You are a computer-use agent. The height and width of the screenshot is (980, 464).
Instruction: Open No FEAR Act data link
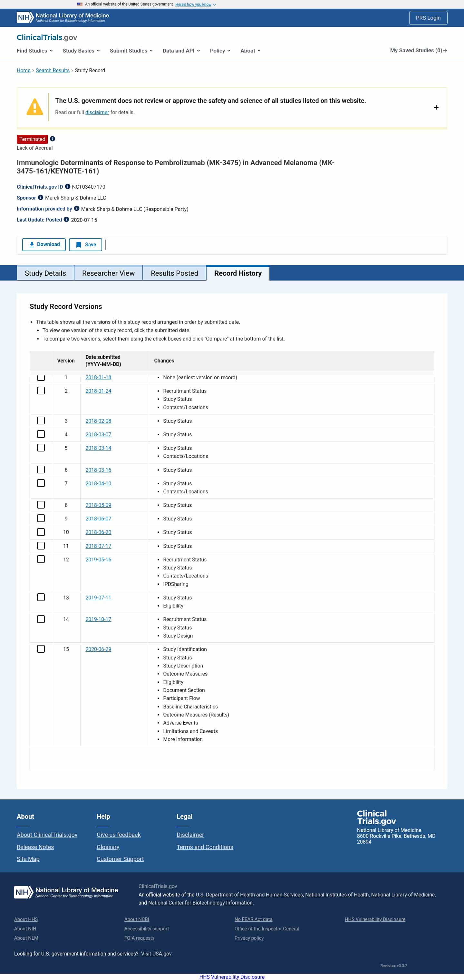254,919
